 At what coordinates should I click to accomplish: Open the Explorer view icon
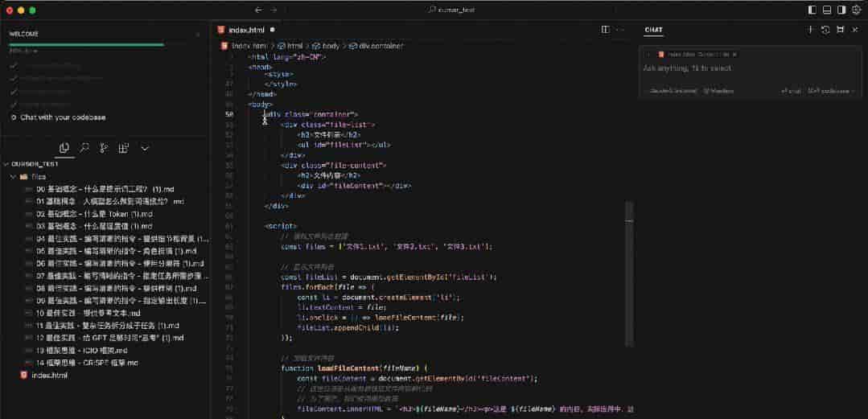64,148
